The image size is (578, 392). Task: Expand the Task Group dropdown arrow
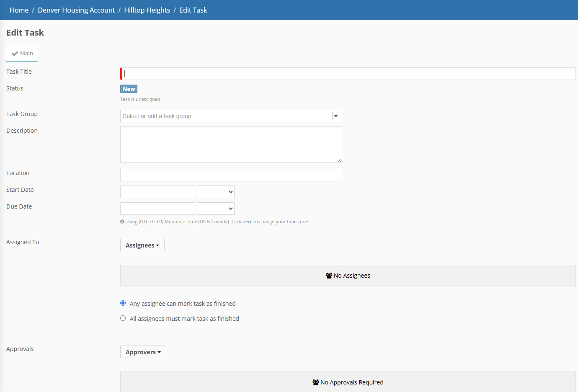tap(336, 116)
